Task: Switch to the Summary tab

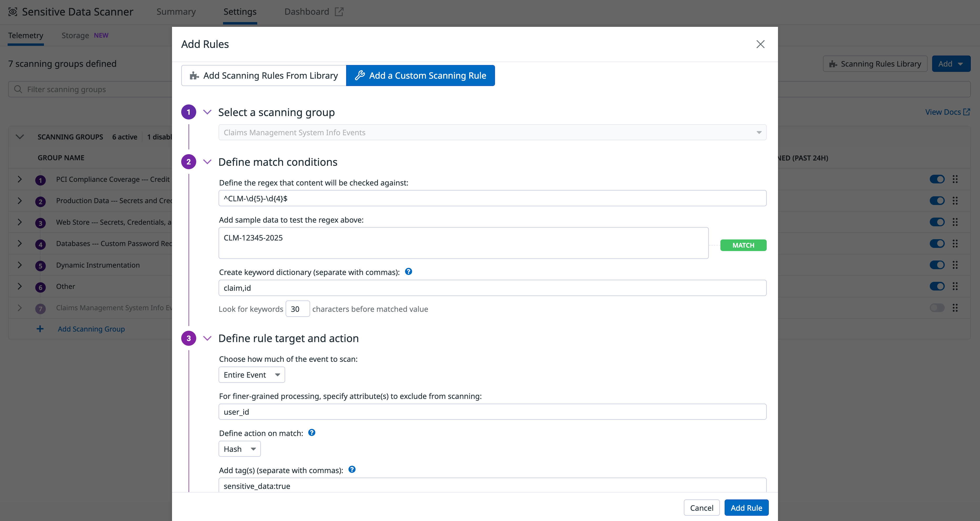Action: [176, 11]
